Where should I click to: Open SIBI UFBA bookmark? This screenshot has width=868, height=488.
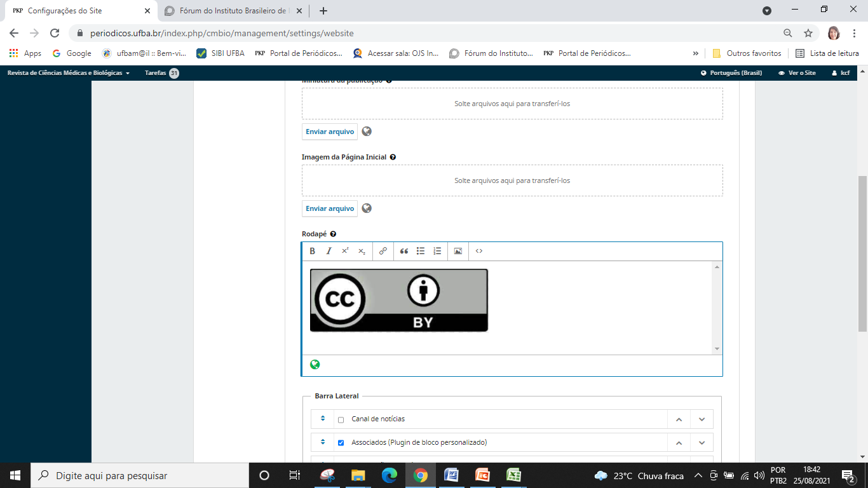[x=220, y=53]
